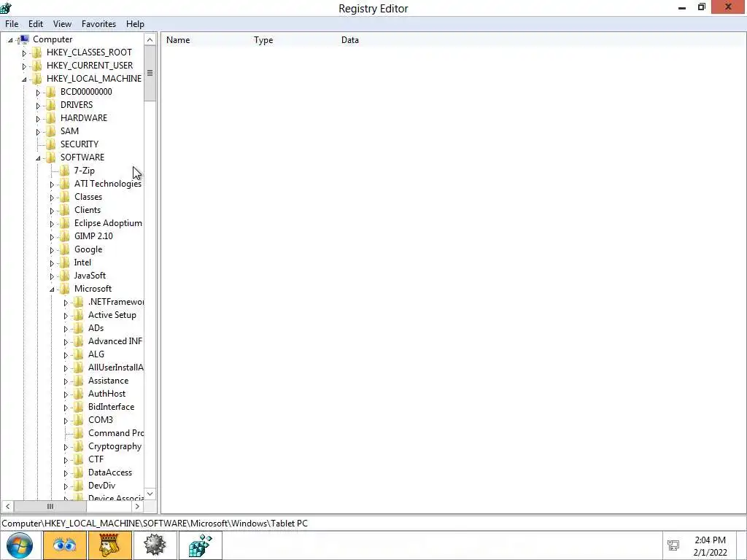This screenshot has height=560, width=747.
Task: Expand the SAM key arrow
Action: click(38, 132)
